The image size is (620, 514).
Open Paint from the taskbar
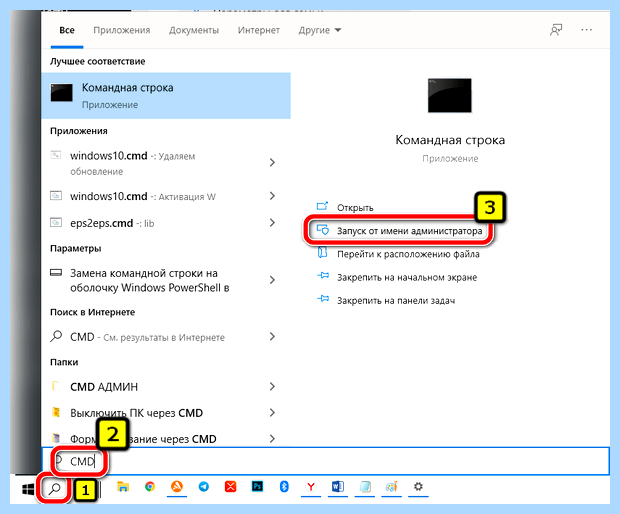coord(391,487)
